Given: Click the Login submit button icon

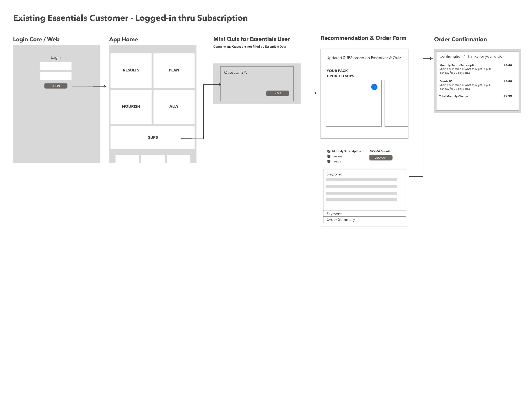Looking at the screenshot, I should coord(56,86).
